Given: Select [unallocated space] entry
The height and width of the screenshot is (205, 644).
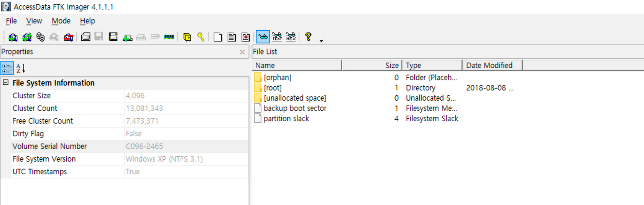Looking at the screenshot, I should [x=295, y=98].
